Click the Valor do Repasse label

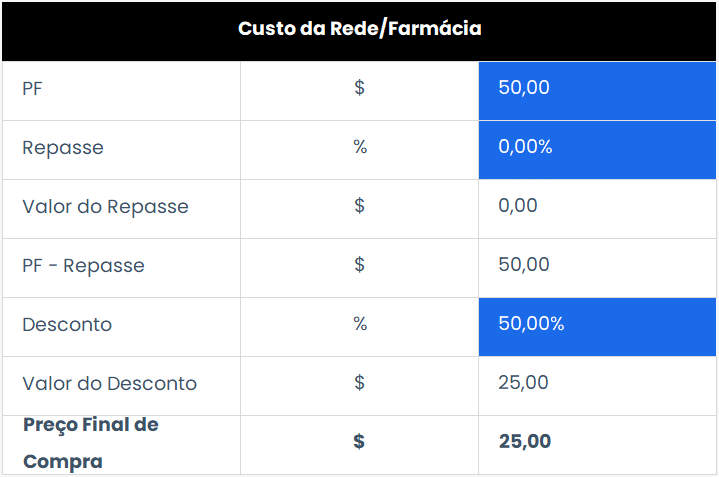[105, 206]
